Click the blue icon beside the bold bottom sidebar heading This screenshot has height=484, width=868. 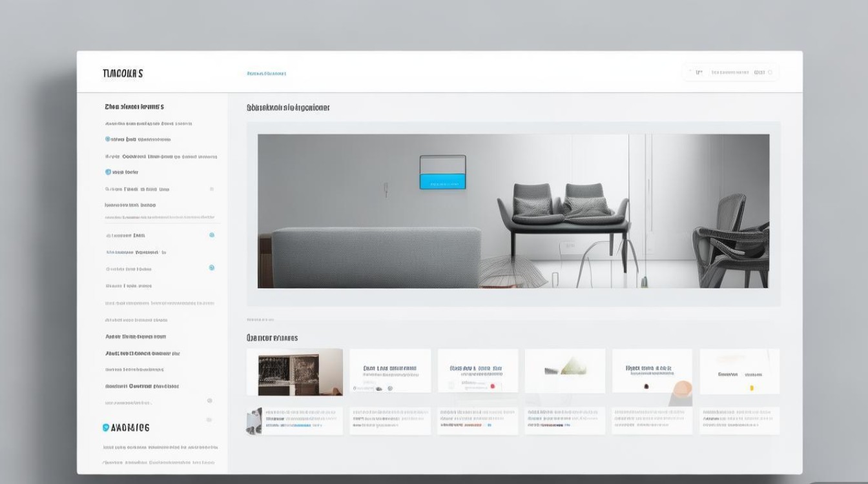click(x=106, y=427)
